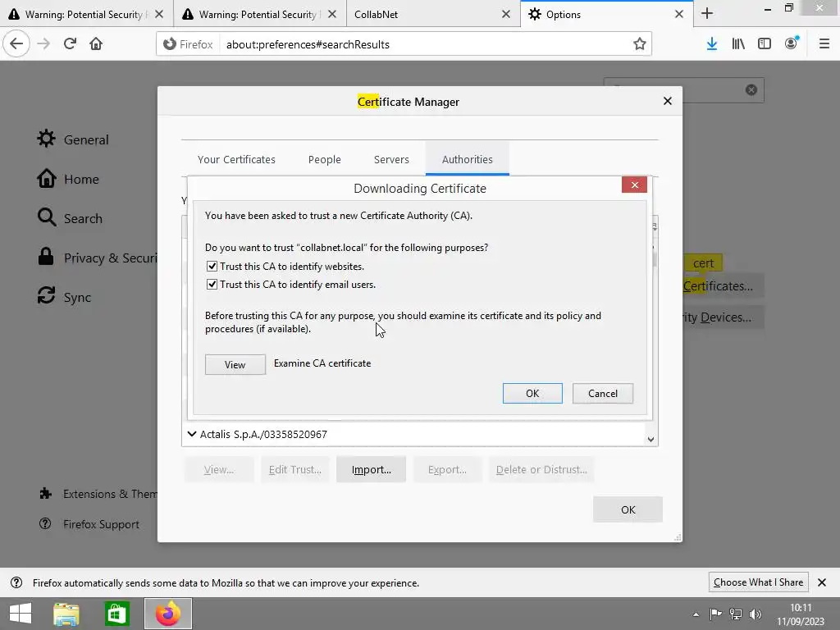Open the Firefox Account icon
This screenshot has height=630, width=840.
pyautogui.click(x=792, y=43)
